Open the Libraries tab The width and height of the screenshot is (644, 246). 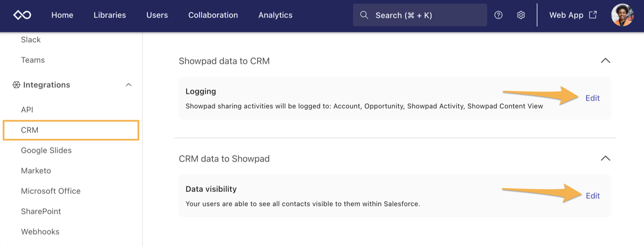110,15
